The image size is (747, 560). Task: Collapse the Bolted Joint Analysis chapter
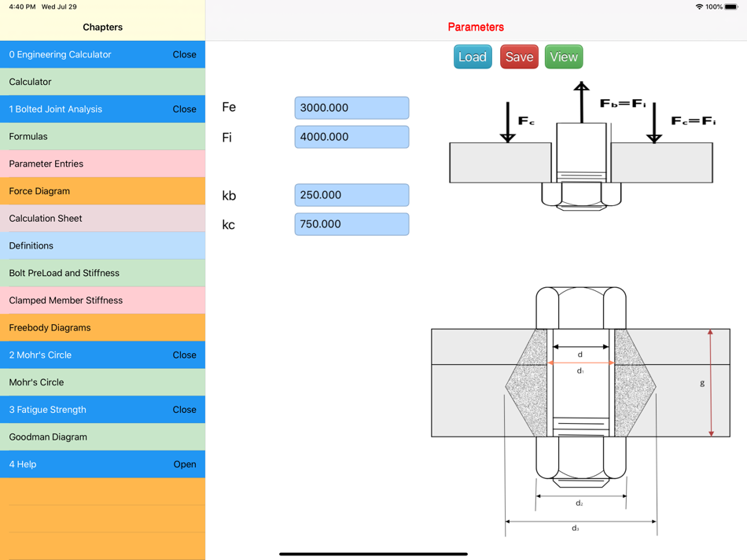coord(184,109)
